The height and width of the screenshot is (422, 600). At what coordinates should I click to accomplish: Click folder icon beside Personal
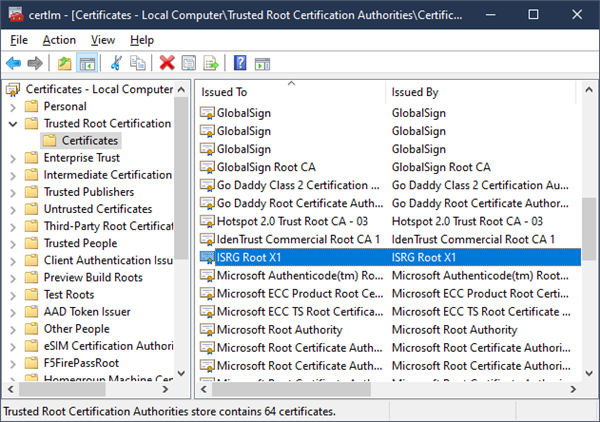(31, 106)
